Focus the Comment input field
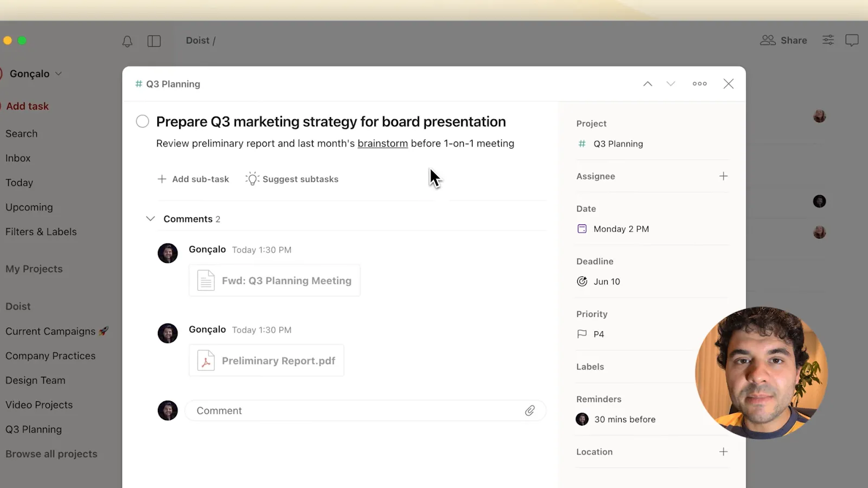This screenshot has width=868, height=488. [365, 410]
